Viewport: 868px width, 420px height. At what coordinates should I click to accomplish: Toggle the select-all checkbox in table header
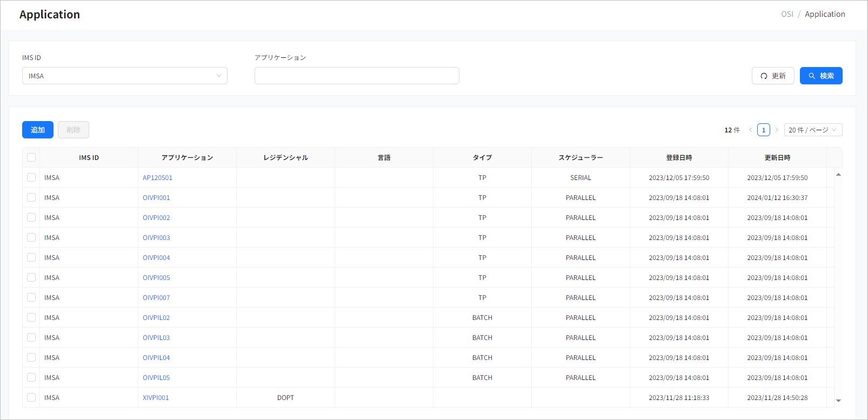(x=31, y=157)
